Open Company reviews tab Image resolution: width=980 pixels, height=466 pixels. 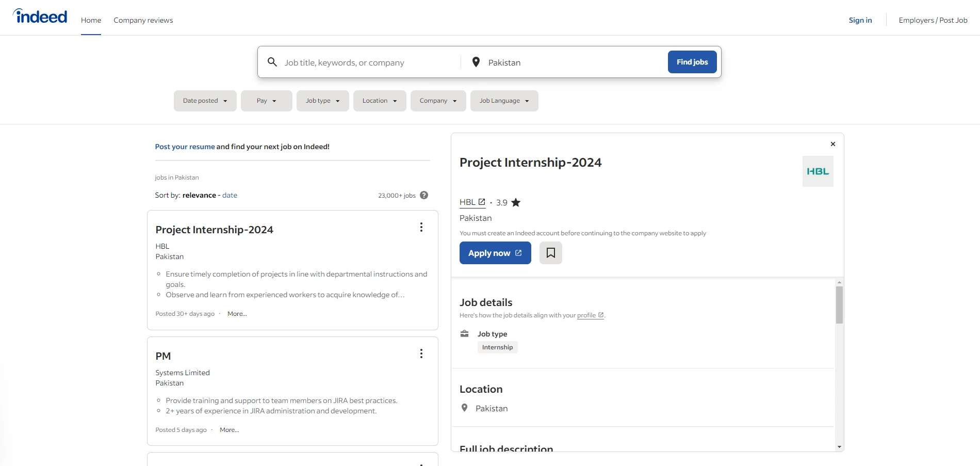pyautogui.click(x=143, y=20)
